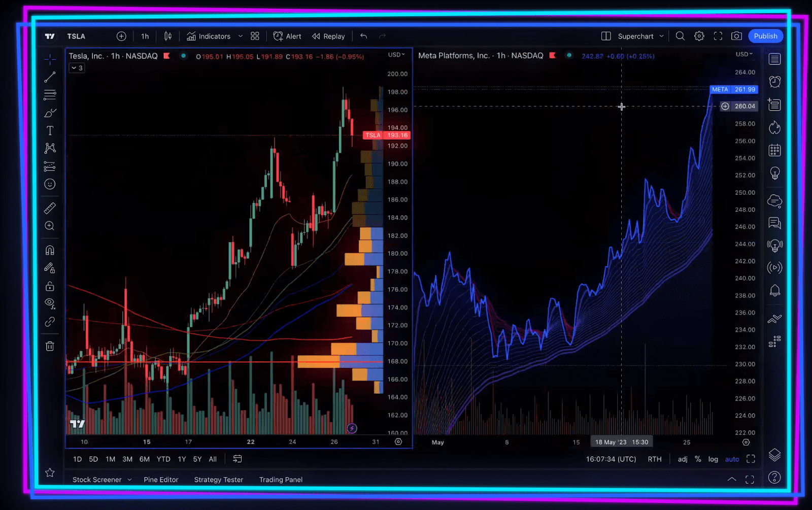Toggle the adj adjusted data option

[x=683, y=459]
